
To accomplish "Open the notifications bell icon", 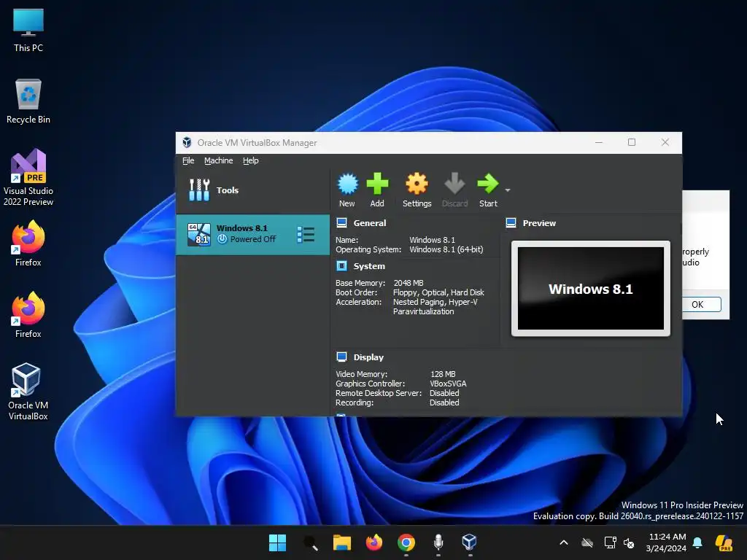I will pos(697,542).
